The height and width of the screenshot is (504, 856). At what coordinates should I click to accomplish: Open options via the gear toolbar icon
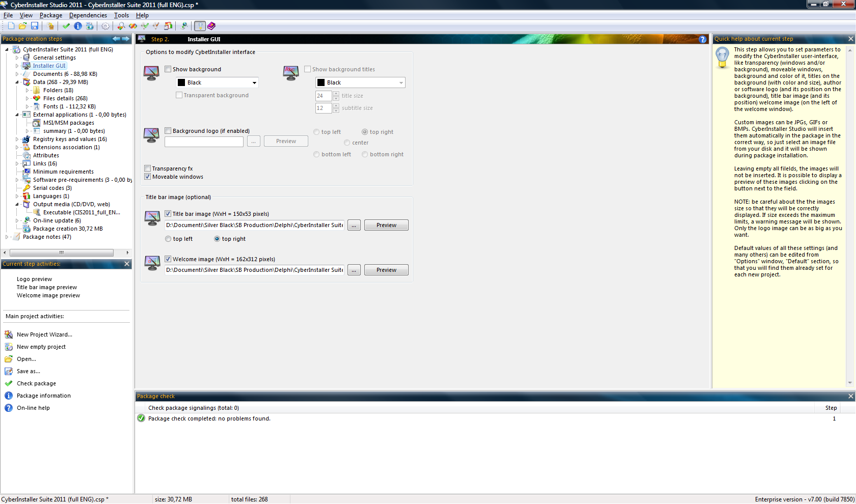(x=105, y=26)
